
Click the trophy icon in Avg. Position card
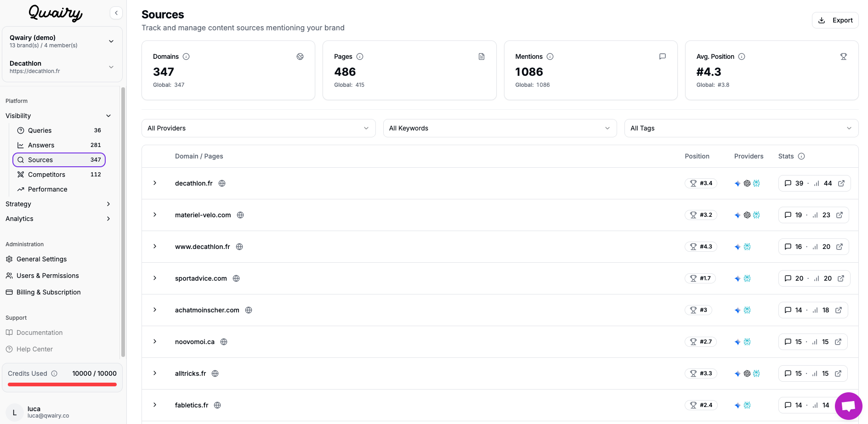[x=844, y=57]
